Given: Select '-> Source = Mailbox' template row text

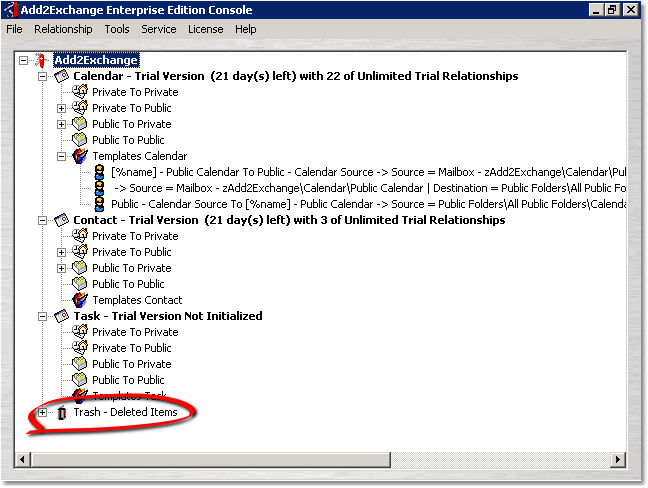Looking at the screenshot, I should pos(370,188).
